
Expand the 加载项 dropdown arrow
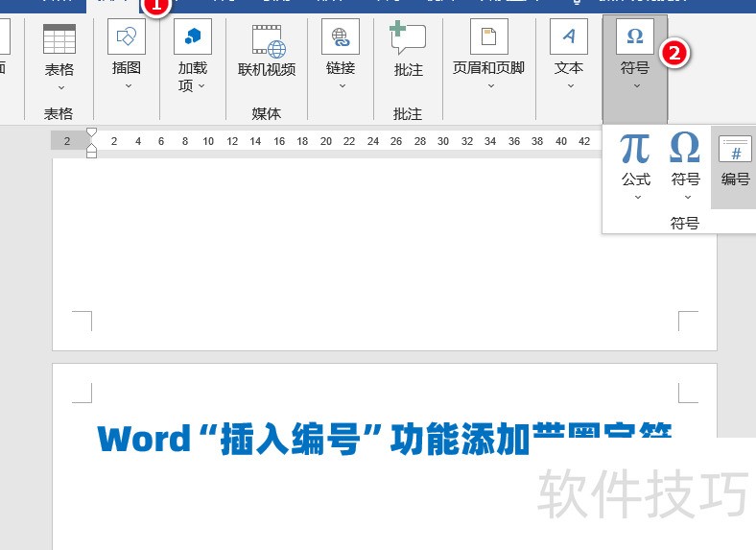coord(201,85)
